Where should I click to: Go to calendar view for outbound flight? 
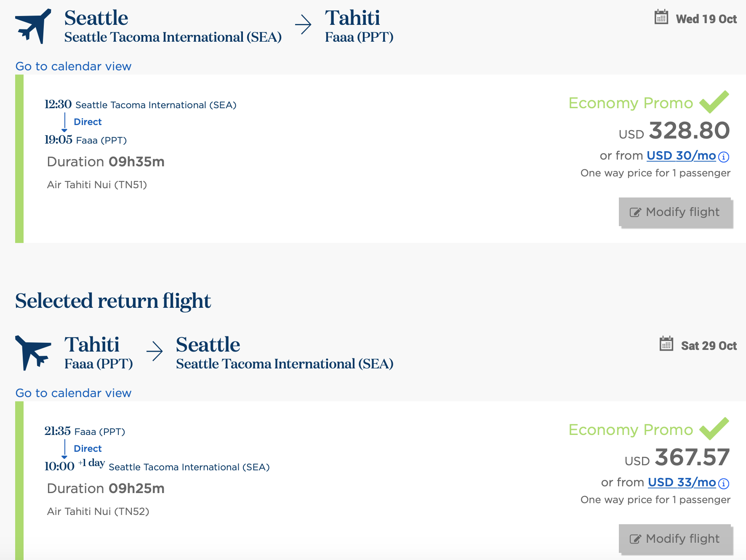pyautogui.click(x=73, y=67)
